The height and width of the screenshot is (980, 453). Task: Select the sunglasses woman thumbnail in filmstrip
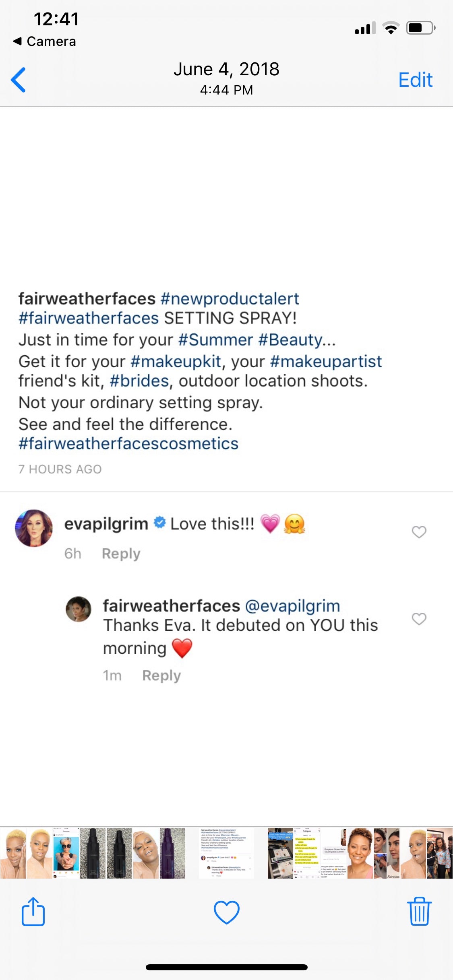click(x=66, y=853)
